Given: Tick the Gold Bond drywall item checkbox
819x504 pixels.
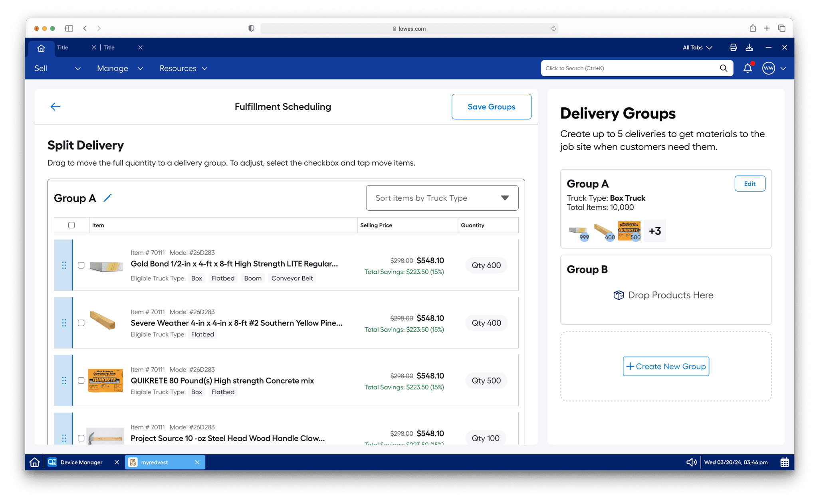Looking at the screenshot, I should click(81, 265).
